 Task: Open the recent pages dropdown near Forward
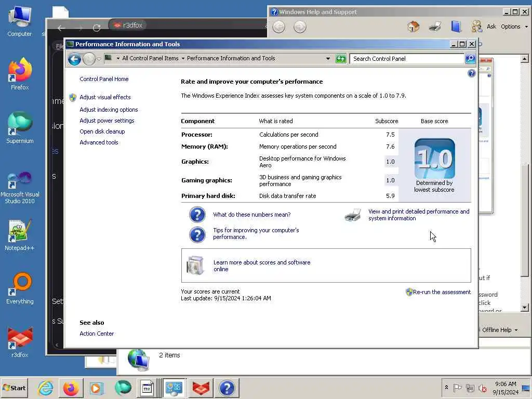click(x=99, y=59)
